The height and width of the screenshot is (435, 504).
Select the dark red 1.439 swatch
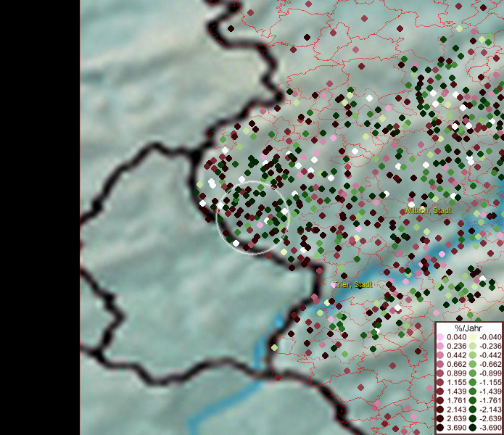tap(440, 391)
